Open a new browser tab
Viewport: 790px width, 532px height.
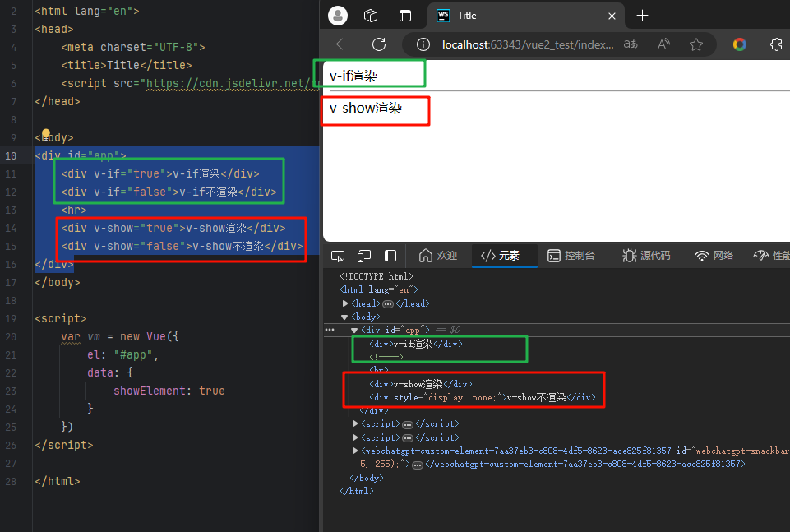click(642, 16)
